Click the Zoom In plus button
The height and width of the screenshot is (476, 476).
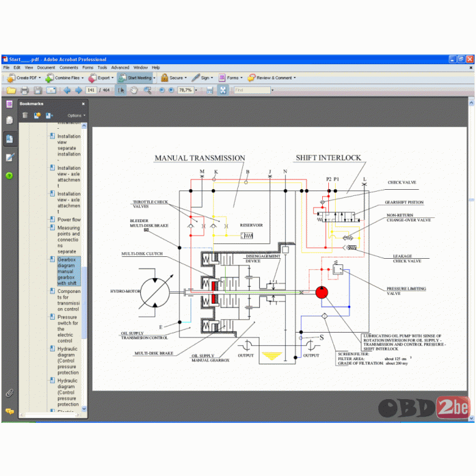point(171,90)
